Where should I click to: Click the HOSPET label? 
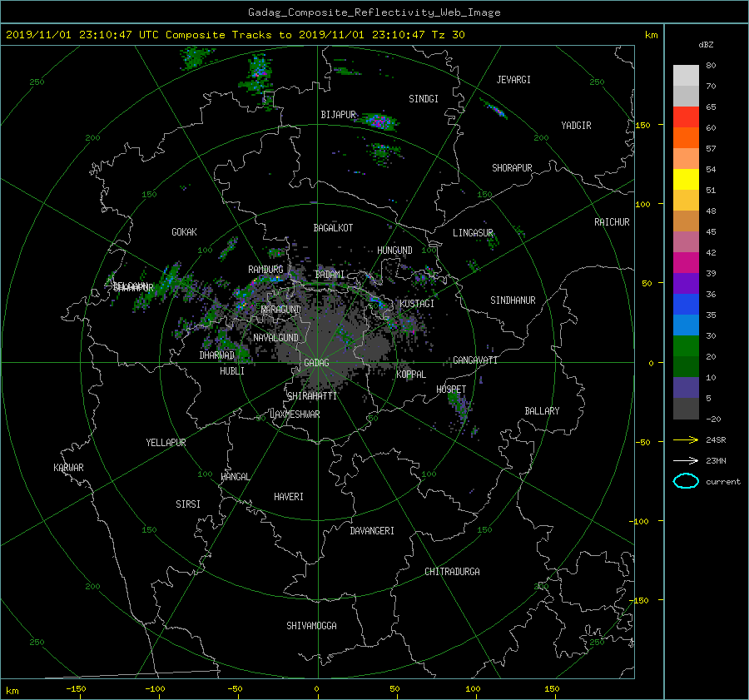coord(451,390)
